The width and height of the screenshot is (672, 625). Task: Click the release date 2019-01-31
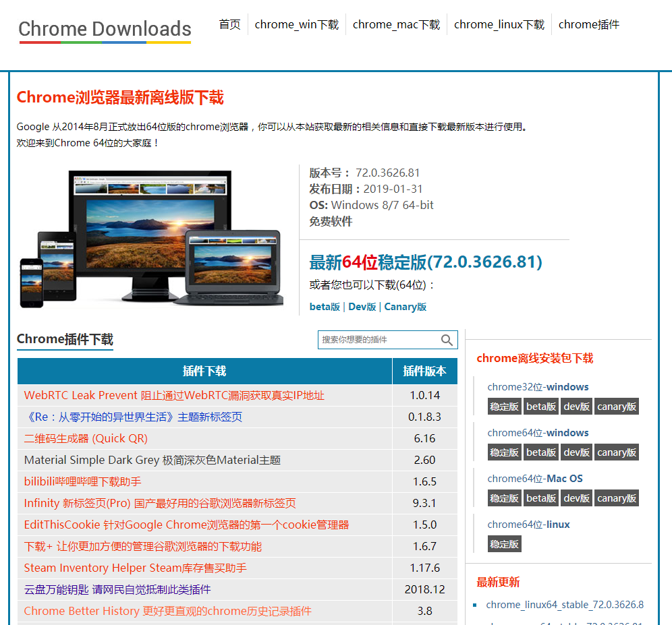pyautogui.click(x=393, y=189)
